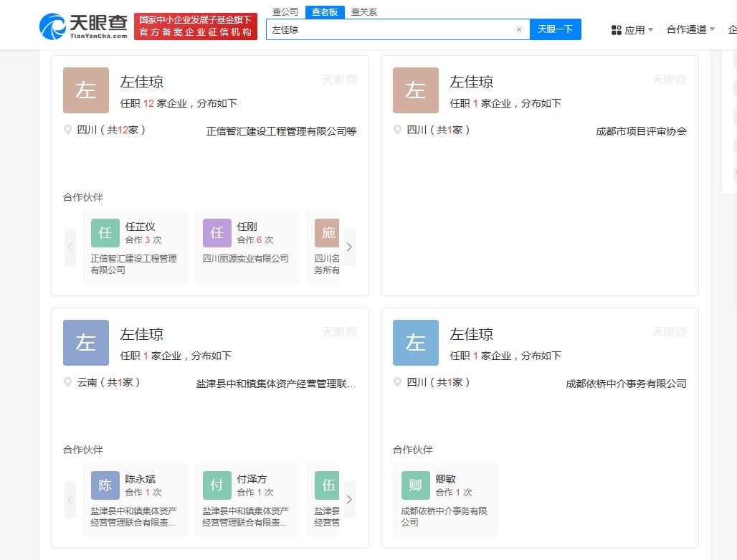The height and width of the screenshot is (560, 737).
Task: Open partner 任正仪 avatar tile
Action: coord(105,233)
